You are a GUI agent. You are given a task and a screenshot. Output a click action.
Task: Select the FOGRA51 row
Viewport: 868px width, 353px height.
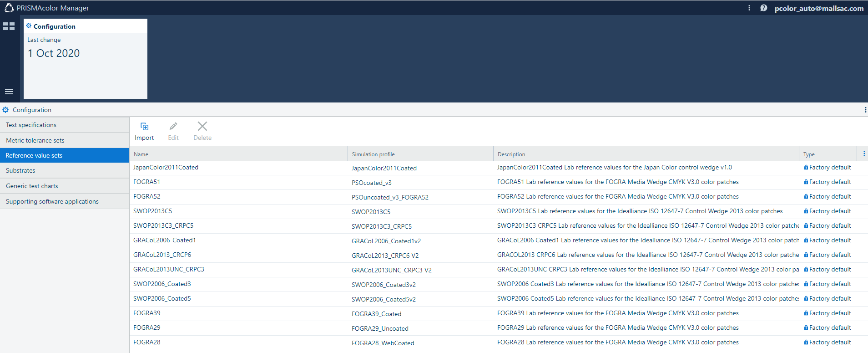pos(146,182)
